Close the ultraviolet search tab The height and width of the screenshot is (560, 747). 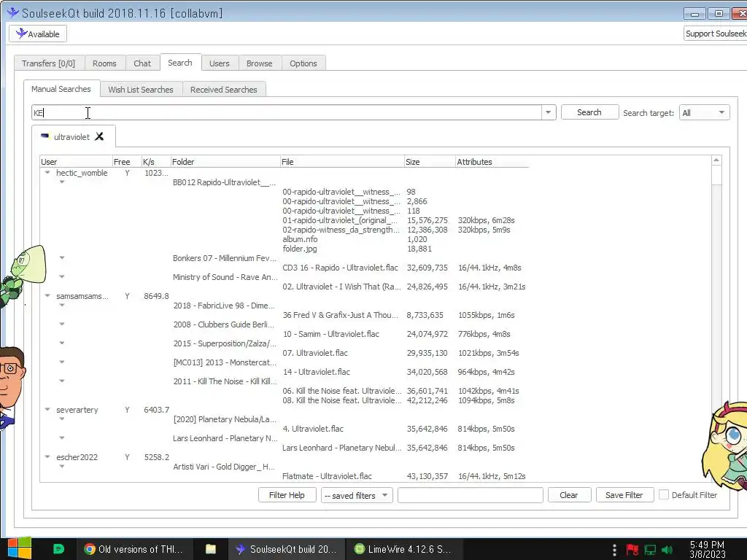click(x=99, y=136)
